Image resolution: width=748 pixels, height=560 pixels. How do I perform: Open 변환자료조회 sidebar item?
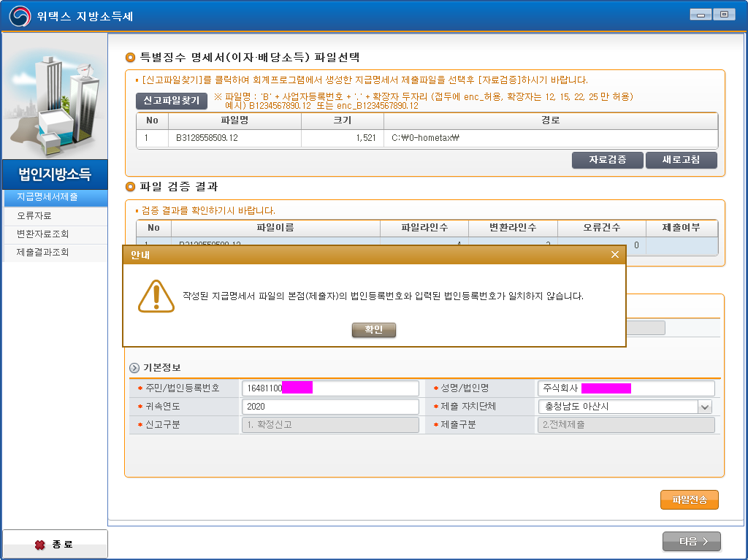(x=55, y=234)
